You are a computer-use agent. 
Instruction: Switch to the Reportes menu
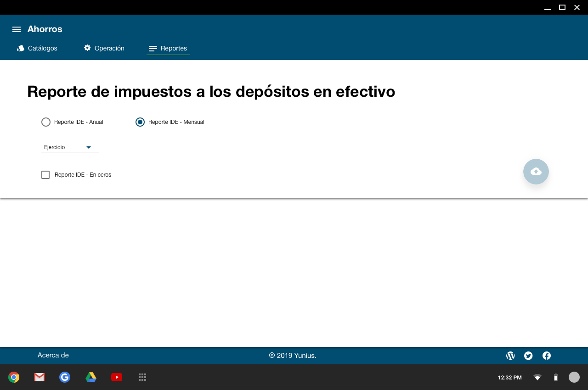pyautogui.click(x=168, y=48)
